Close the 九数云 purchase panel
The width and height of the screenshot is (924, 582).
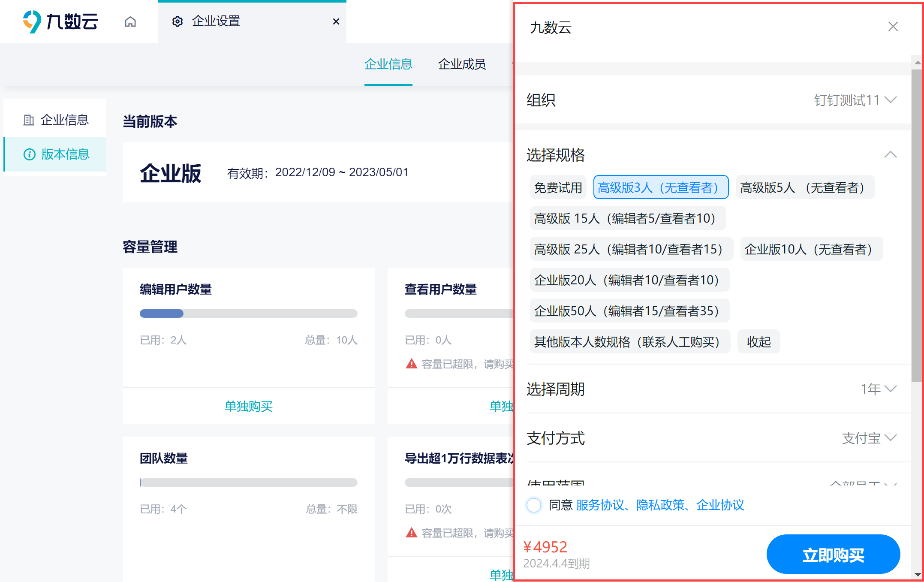pos(893,27)
